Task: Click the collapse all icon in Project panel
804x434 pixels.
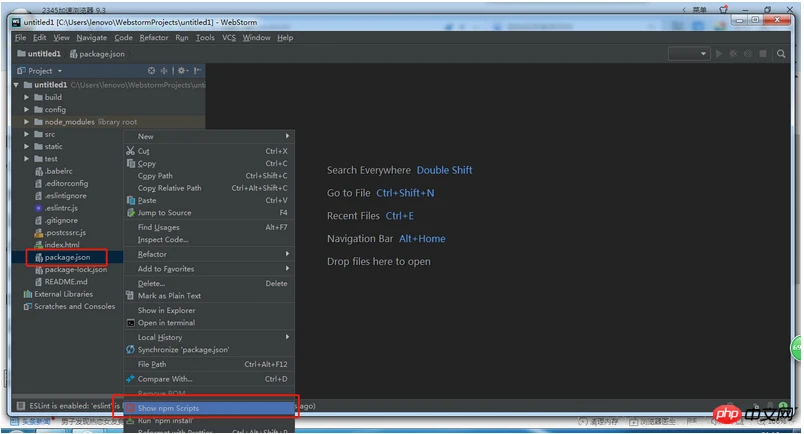Action: [164, 71]
